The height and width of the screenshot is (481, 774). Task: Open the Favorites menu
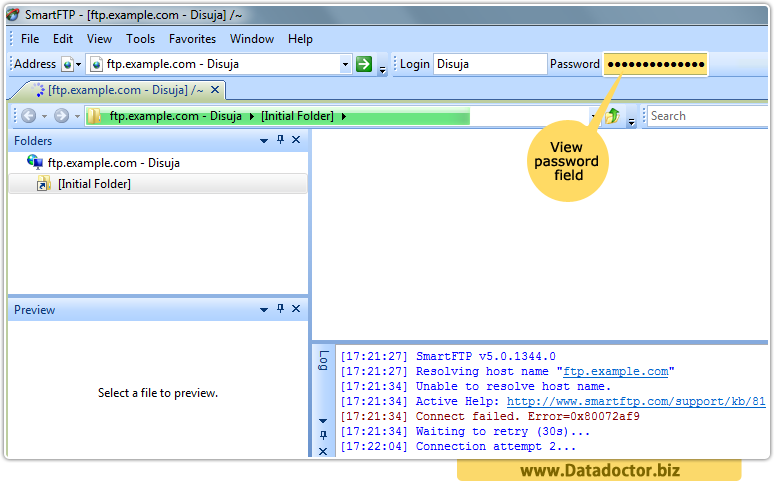[192, 39]
